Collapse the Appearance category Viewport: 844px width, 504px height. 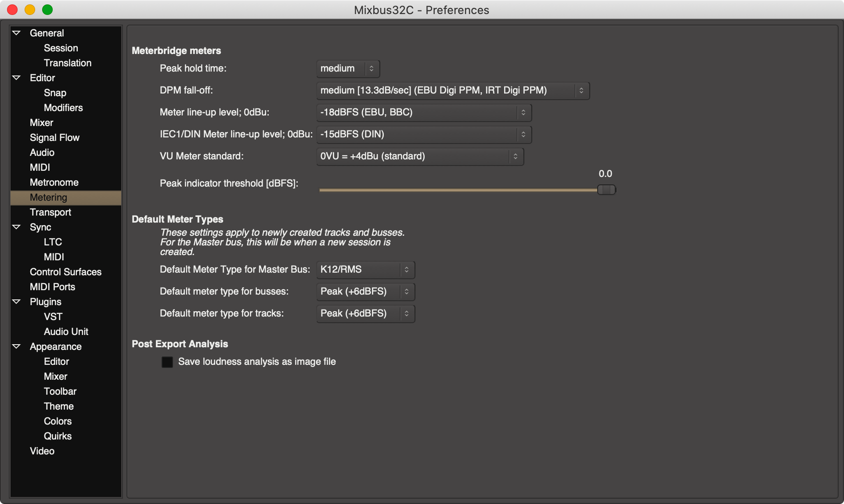point(17,346)
